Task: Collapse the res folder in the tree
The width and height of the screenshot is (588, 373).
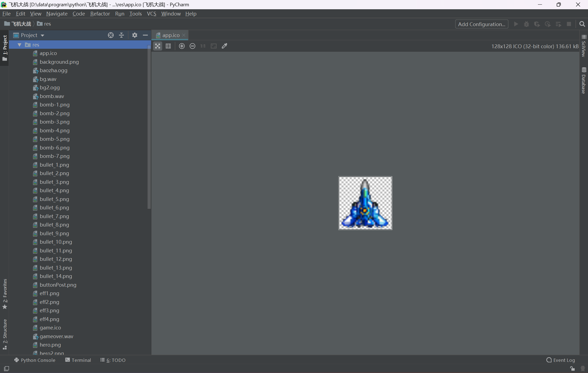Action: click(x=20, y=45)
